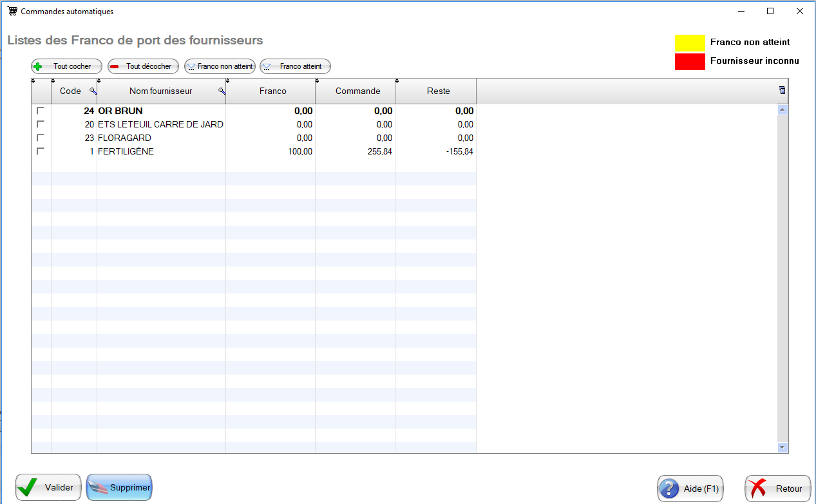Sort by the Commande column header
Screen dimensions: 816x504
point(357,91)
